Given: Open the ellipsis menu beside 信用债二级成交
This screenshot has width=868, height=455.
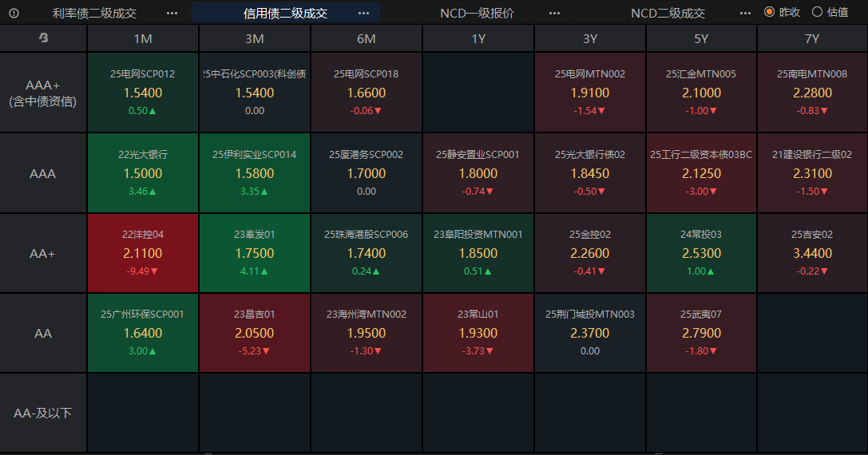Looking at the screenshot, I should [x=364, y=13].
